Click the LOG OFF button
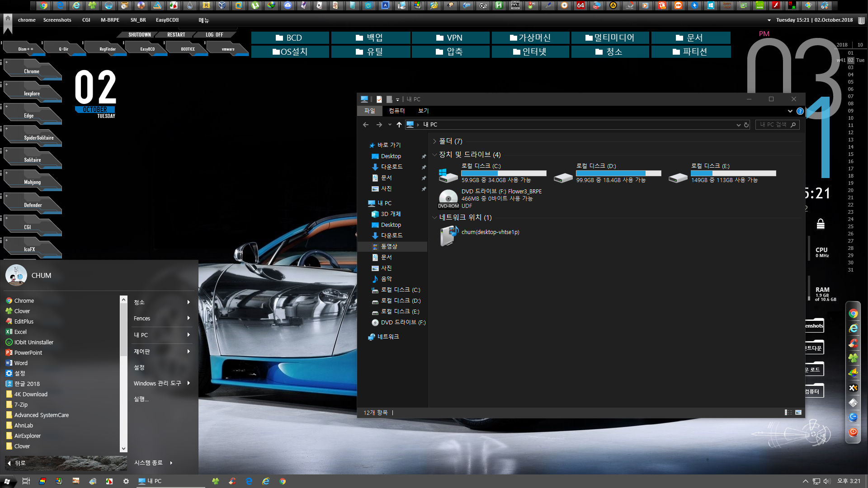868x488 pixels. (214, 35)
